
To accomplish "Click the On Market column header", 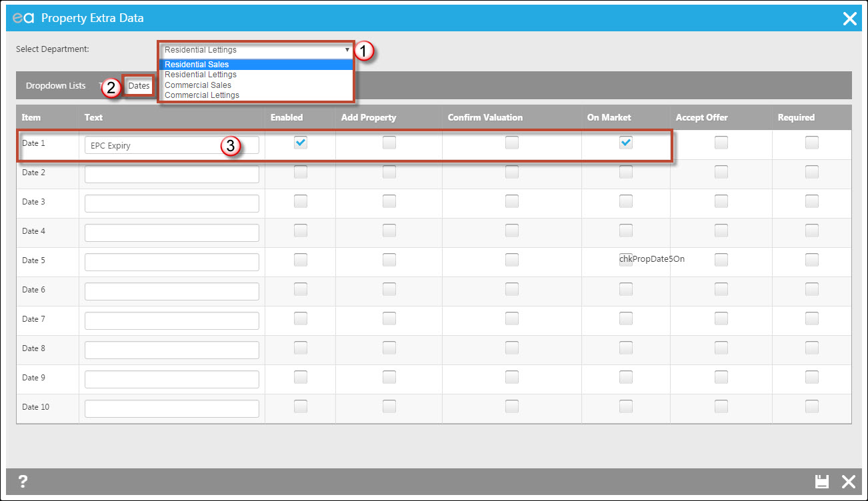I will coord(609,117).
